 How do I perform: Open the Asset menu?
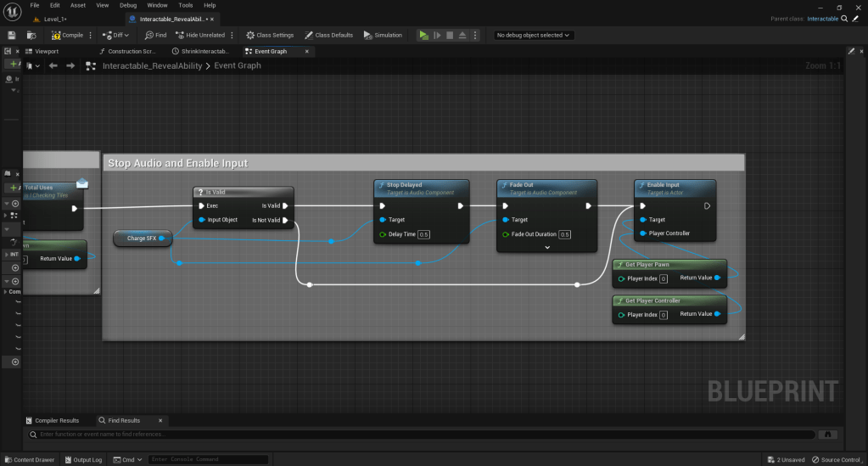[78, 5]
